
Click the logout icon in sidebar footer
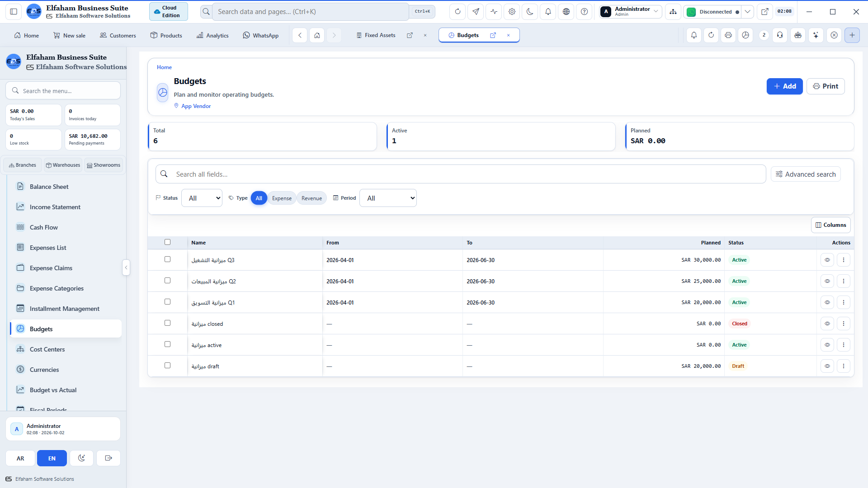pyautogui.click(x=108, y=458)
